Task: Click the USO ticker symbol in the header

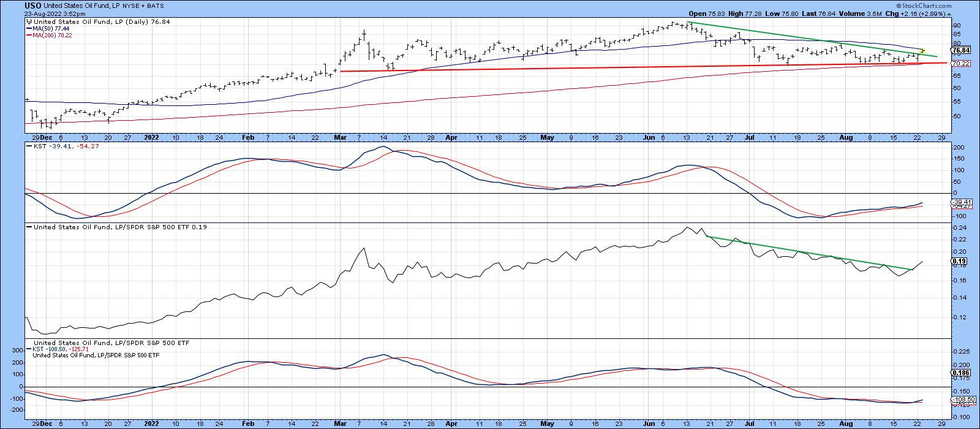Action: tap(33, 5)
